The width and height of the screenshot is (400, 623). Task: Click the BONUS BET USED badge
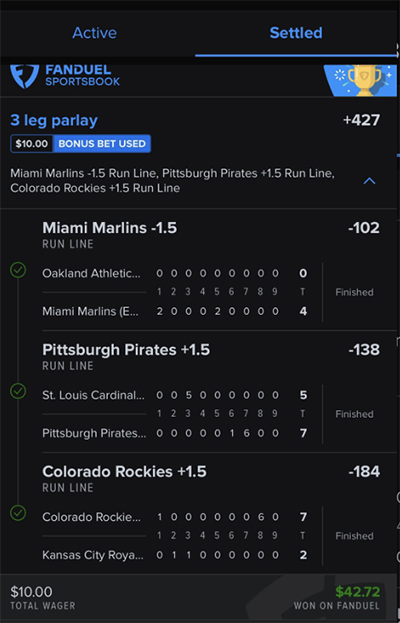coord(102,143)
